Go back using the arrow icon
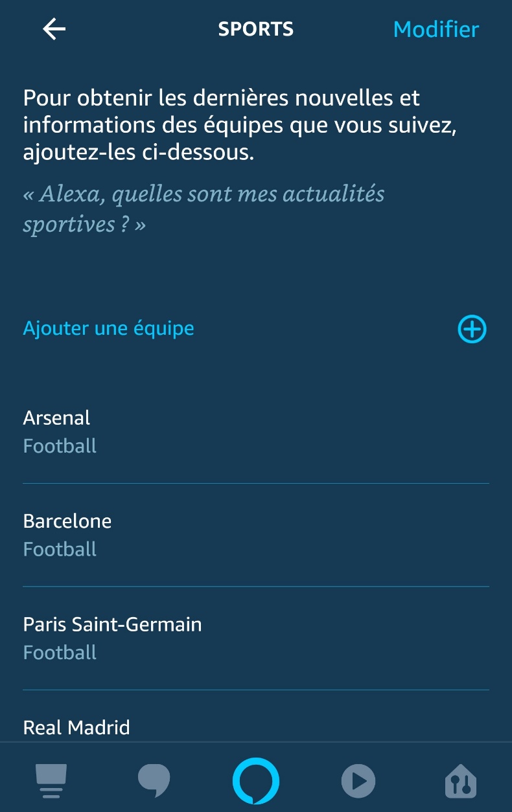 tap(54, 29)
